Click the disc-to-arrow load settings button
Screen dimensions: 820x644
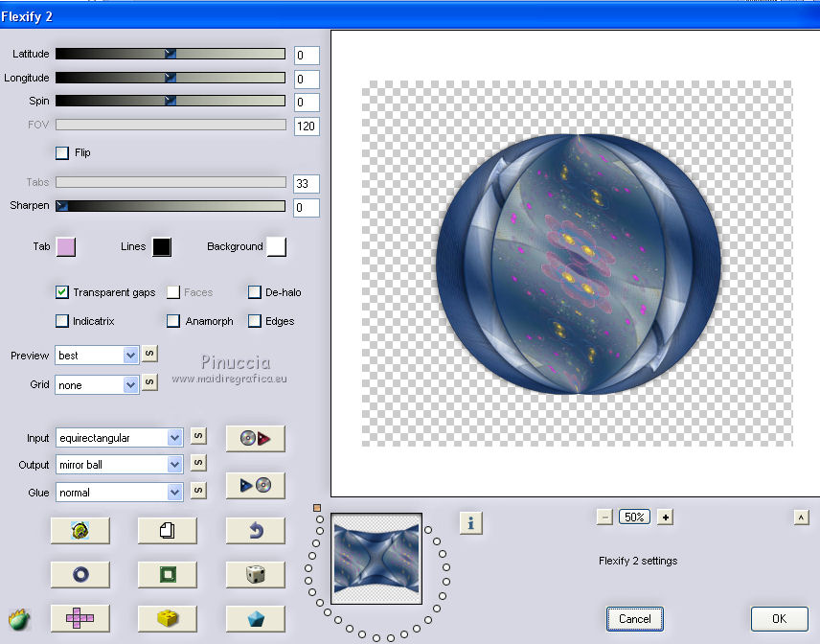(255, 438)
